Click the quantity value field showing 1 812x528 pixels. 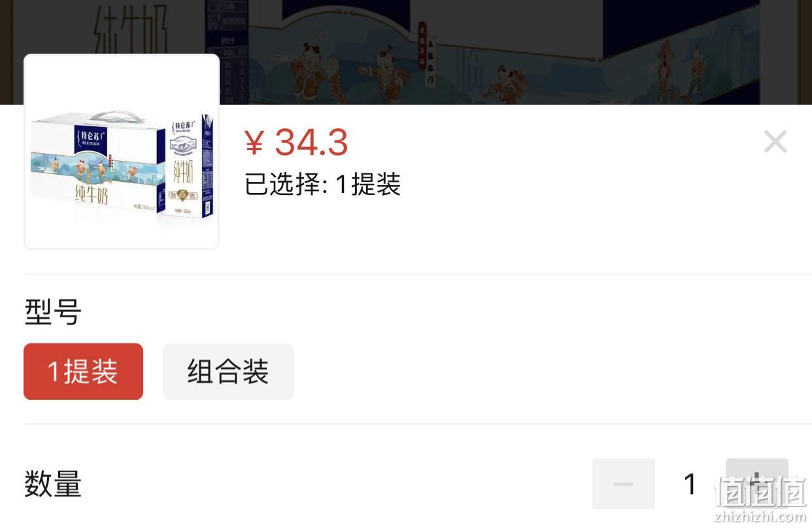coord(690,484)
